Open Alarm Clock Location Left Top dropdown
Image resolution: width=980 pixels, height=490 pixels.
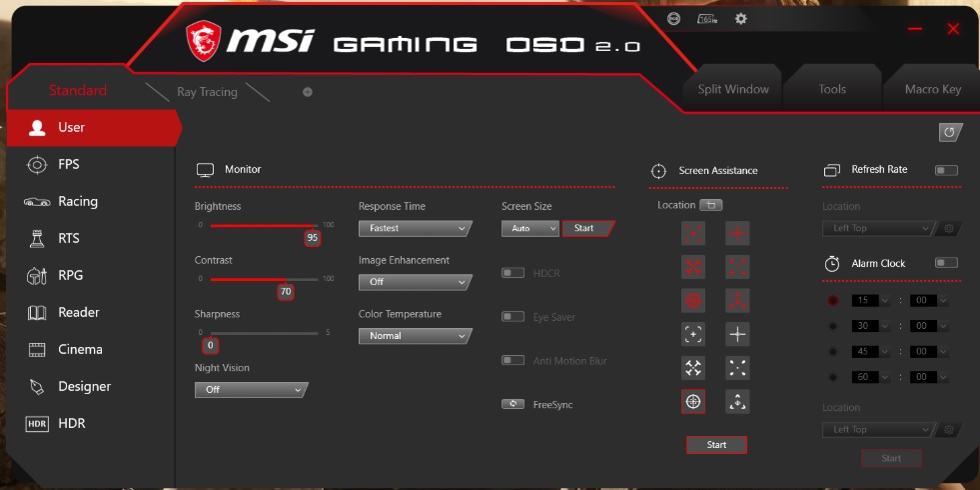click(x=880, y=429)
